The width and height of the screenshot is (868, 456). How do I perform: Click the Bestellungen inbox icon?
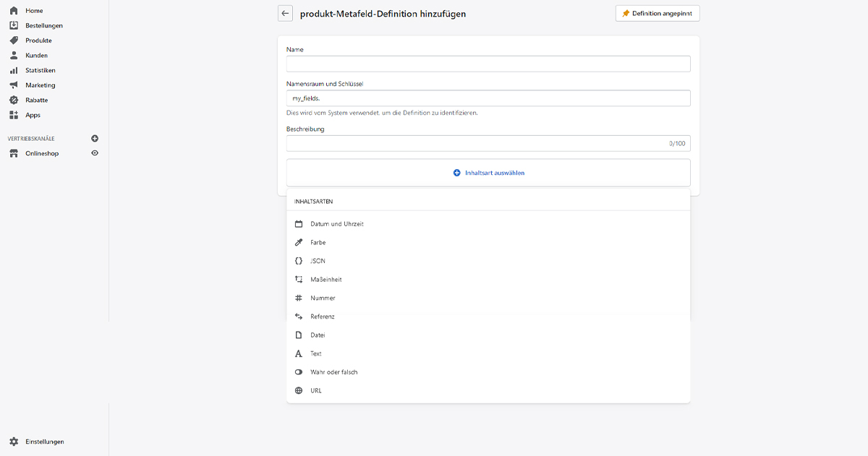click(14, 25)
